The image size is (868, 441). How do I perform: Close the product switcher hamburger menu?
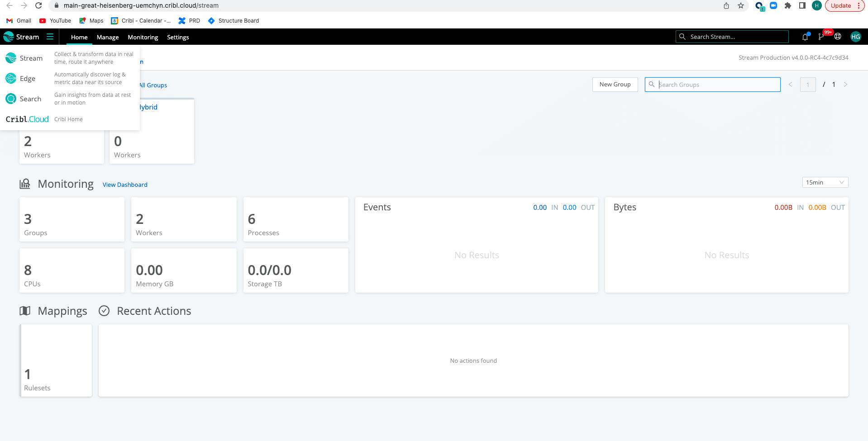50,37
